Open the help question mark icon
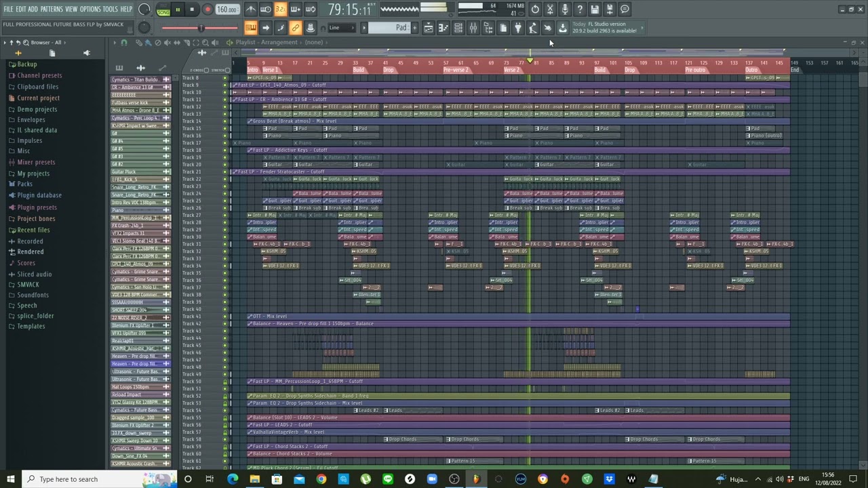The height and width of the screenshot is (488, 868). [x=580, y=9]
